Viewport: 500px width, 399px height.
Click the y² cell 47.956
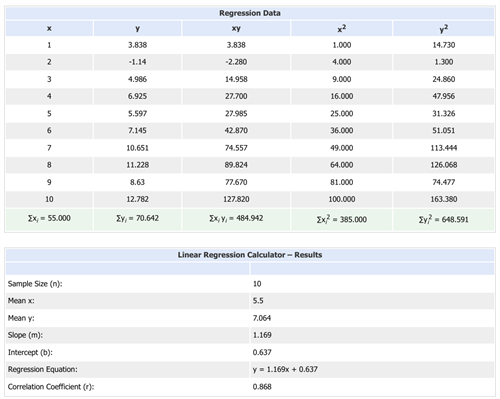[444, 96]
